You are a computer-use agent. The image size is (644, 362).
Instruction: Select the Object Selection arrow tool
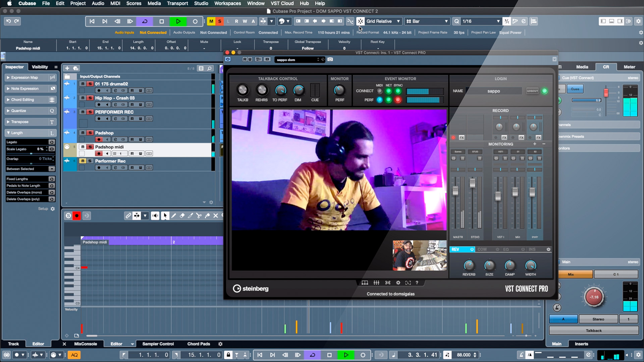165,216
